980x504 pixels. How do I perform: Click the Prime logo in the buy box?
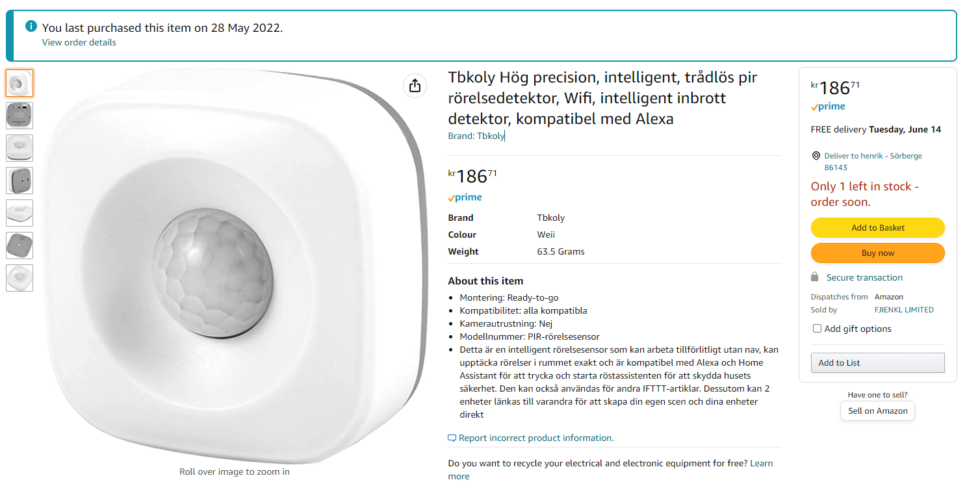(828, 107)
